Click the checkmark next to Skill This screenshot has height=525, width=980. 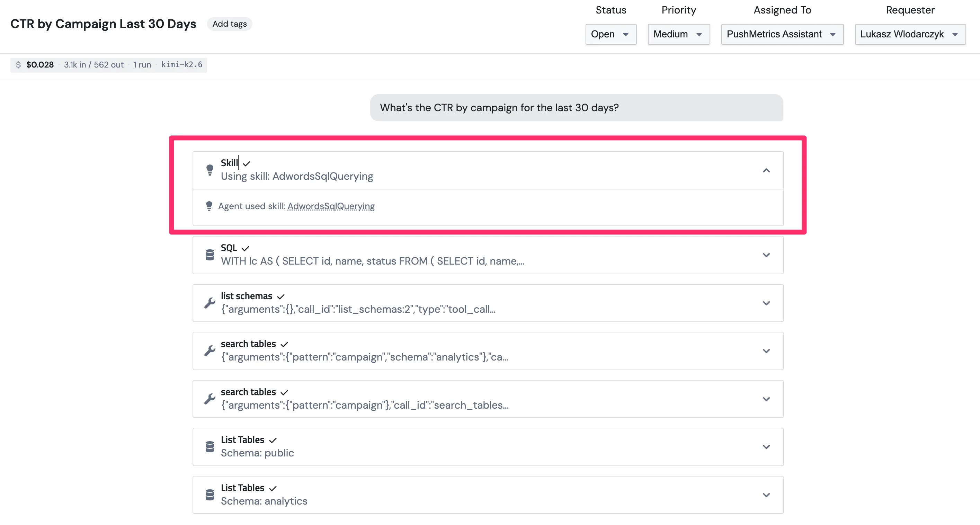coord(247,163)
